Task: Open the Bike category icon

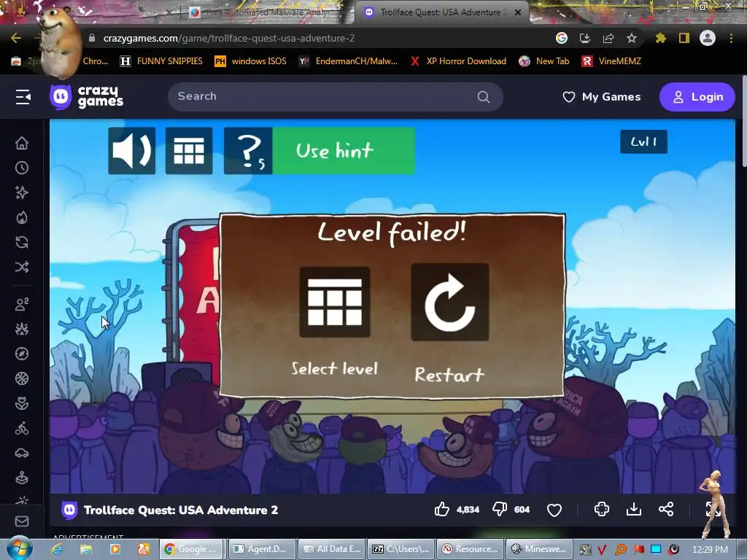Action: tap(22, 429)
